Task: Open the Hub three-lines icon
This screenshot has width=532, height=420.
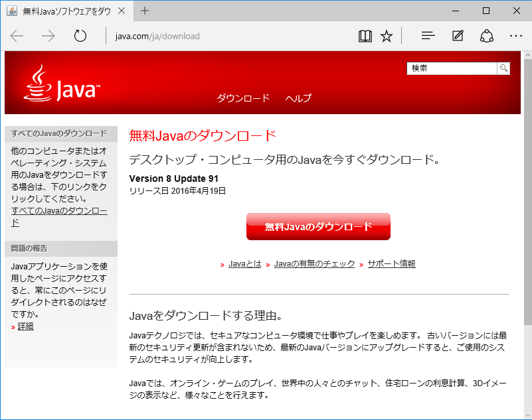Action: click(428, 36)
